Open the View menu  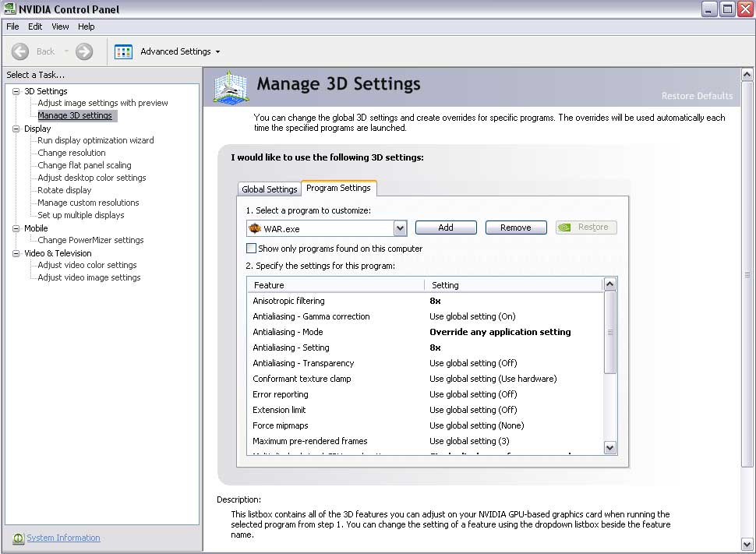(60, 26)
